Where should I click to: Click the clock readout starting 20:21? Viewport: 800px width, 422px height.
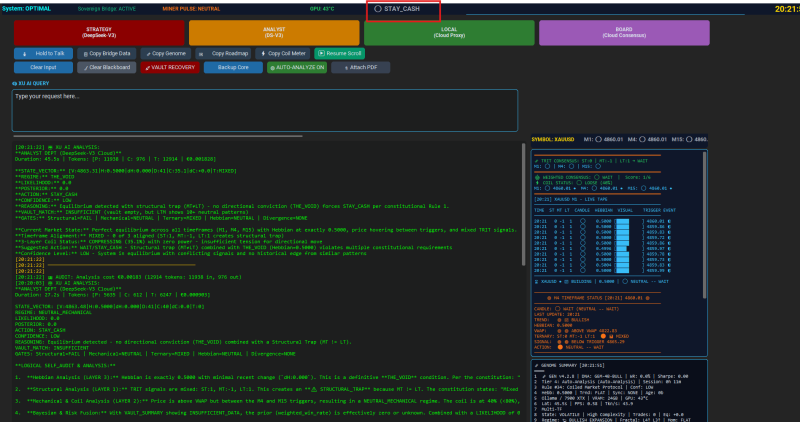pyautogui.click(x=787, y=9)
